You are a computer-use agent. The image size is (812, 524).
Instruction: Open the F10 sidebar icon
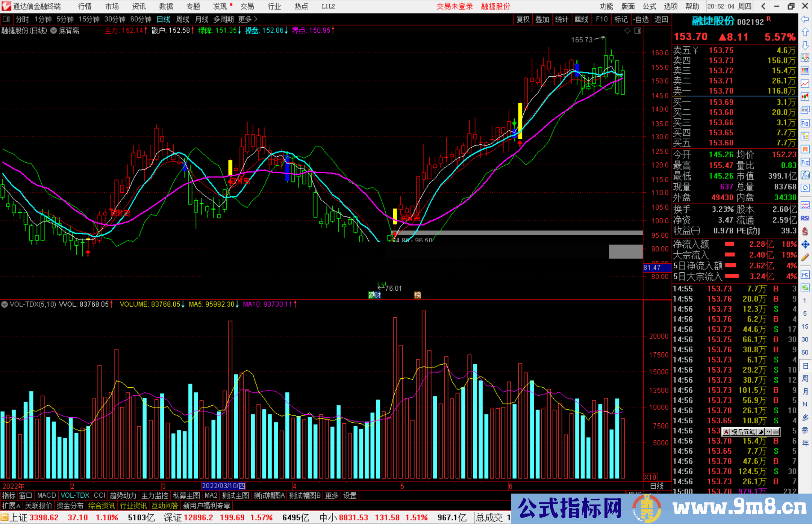(x=805, y=123)
